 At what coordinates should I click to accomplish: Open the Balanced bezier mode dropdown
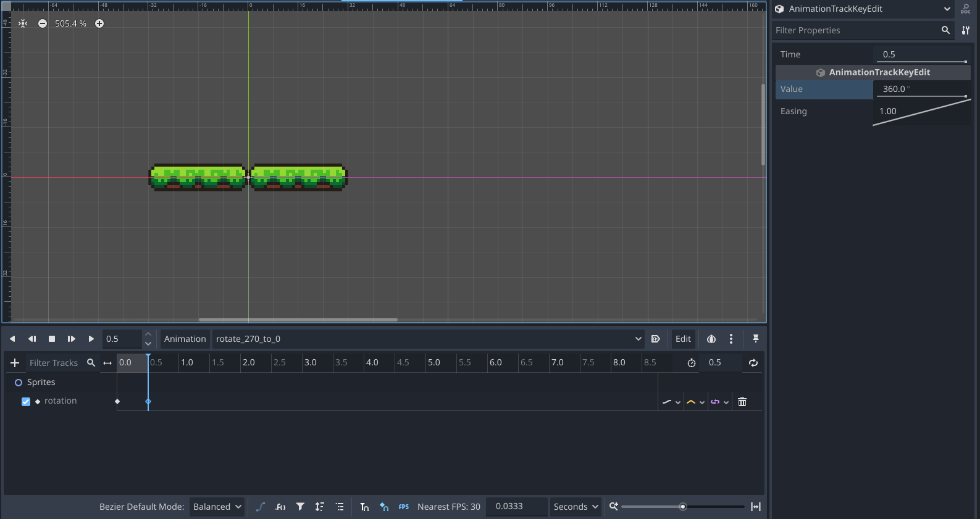pos(217,507)
